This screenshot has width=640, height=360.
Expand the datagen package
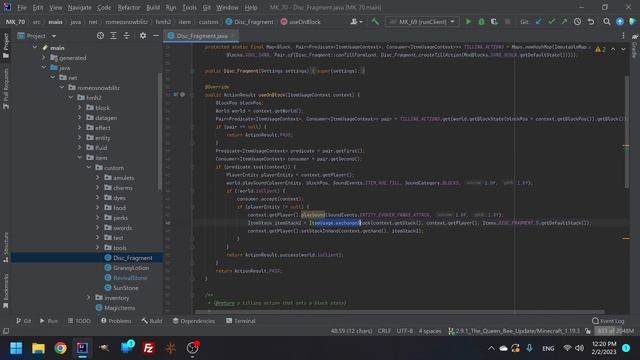click(x=80, y=118)
